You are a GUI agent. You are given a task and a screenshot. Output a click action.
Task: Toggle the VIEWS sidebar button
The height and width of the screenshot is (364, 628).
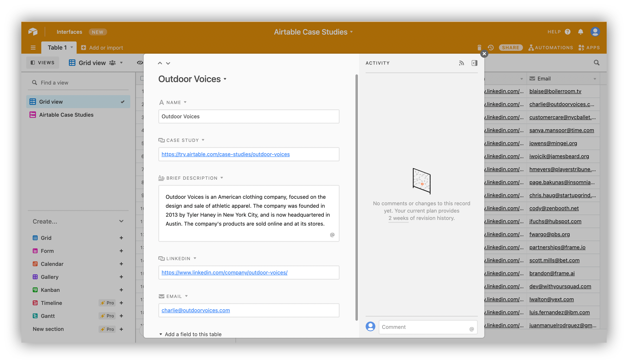(43, 63)
